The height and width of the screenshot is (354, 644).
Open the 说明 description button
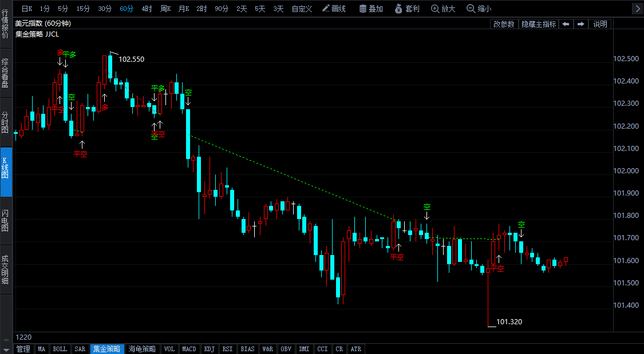click(x=600, y=24)
